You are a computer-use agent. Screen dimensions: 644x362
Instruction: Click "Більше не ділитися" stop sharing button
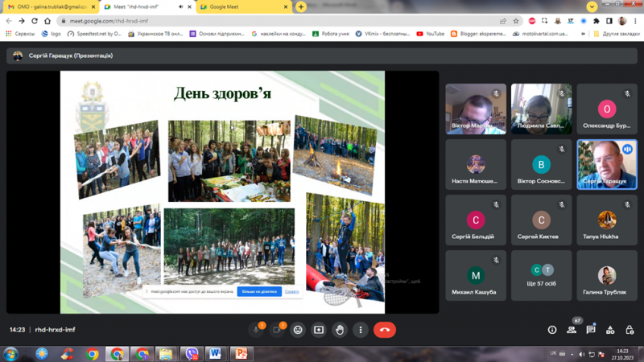click(259, 291)
